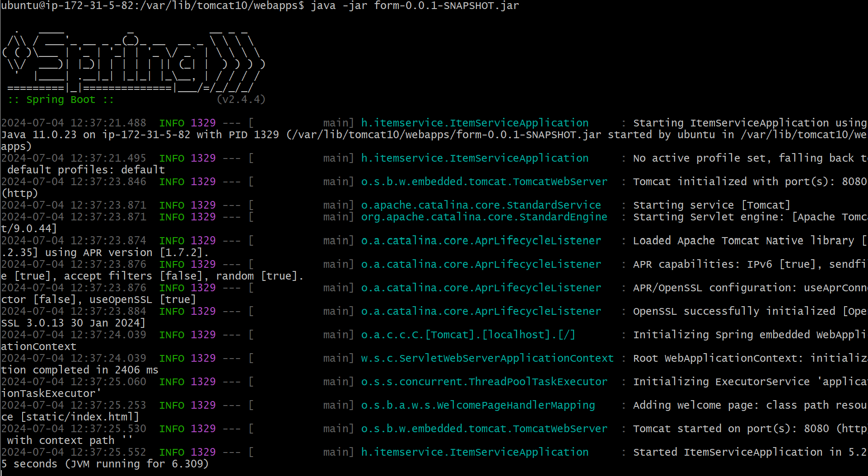Click timestamp '2024-07-04 12:37:23.846'
Viewport: 868px width, 476px height.
74,182
